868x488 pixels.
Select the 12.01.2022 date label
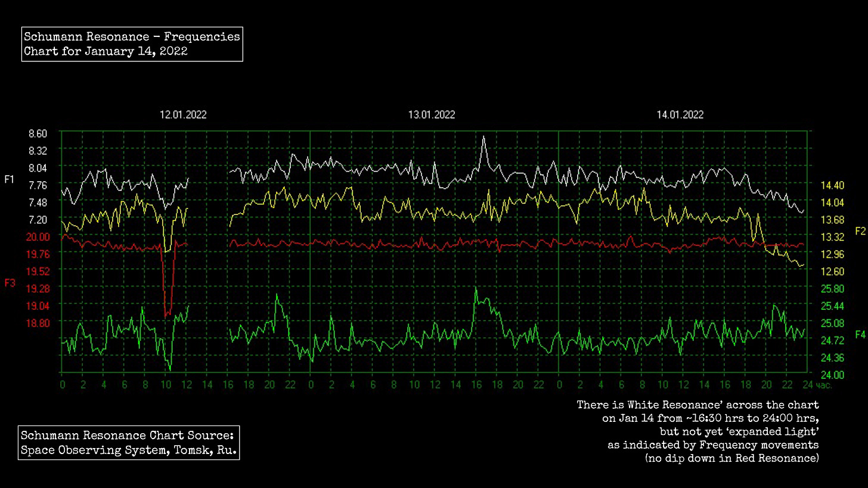point(183,115)
